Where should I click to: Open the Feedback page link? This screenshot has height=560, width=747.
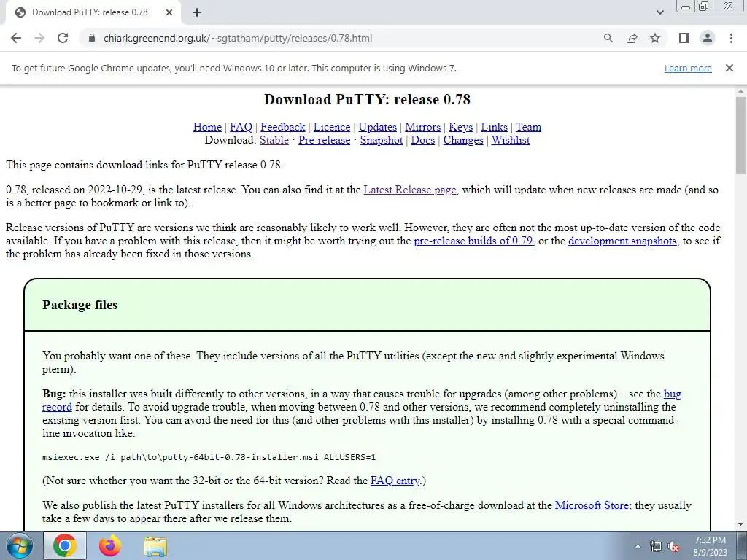[x=283, y=127]
